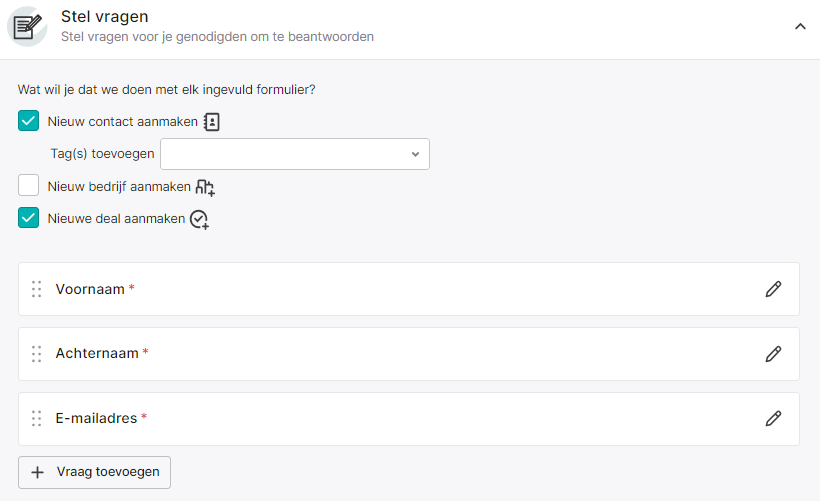Open the Tag(s) toevoegen dropdown
The height and width of the screenshot is (501, 820).
(x=294, y=154)
